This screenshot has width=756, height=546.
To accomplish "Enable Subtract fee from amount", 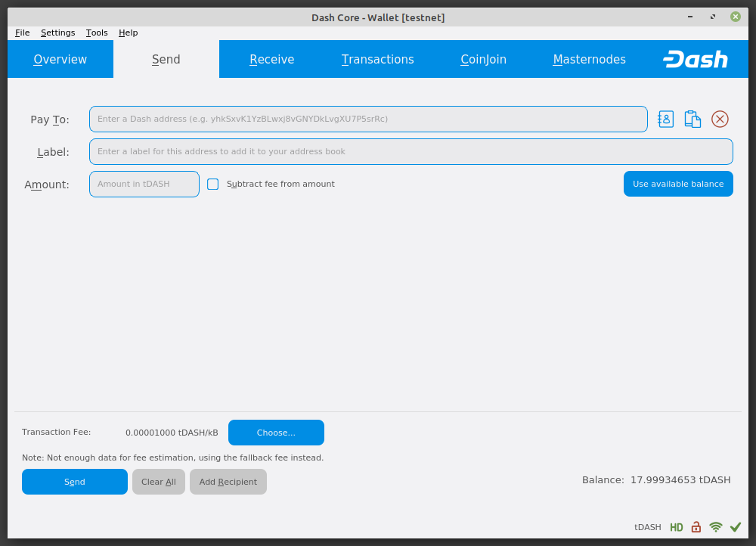I will [212, 184].
